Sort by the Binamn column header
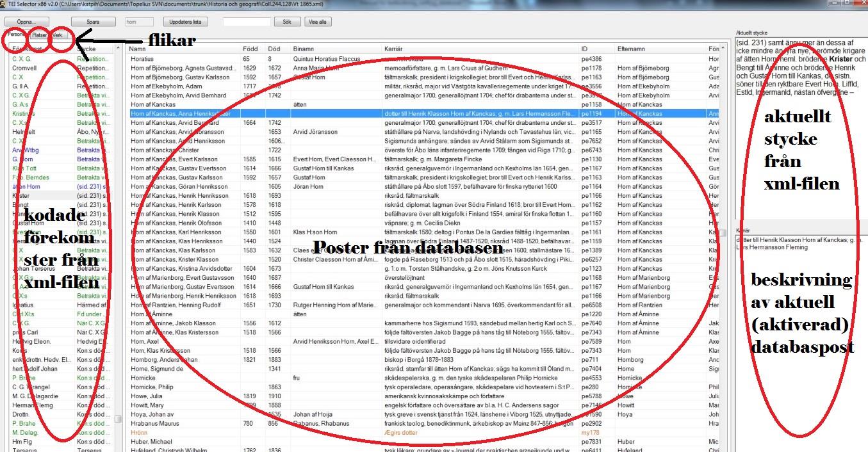The height and width of the screenshot is (452, 868). pos(336,49)
